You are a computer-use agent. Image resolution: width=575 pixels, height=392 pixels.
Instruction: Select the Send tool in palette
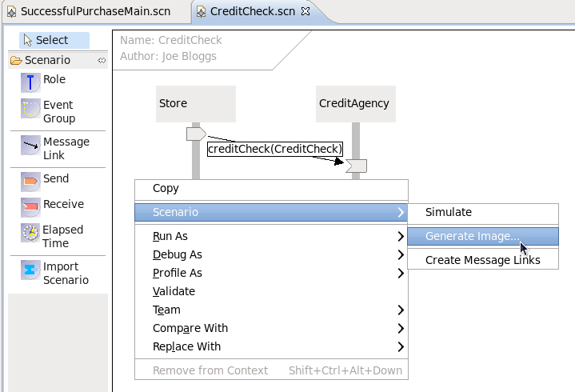[x=30, y=180]
